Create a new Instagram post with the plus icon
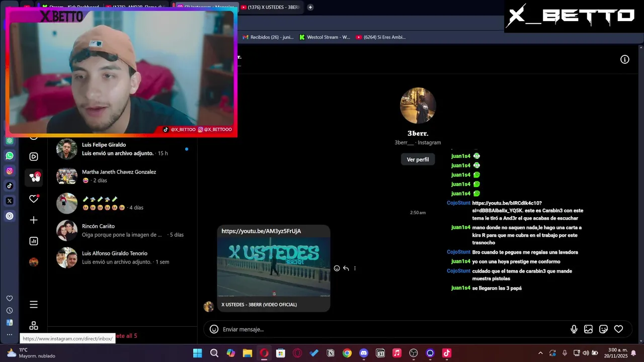 coord(34,220)
